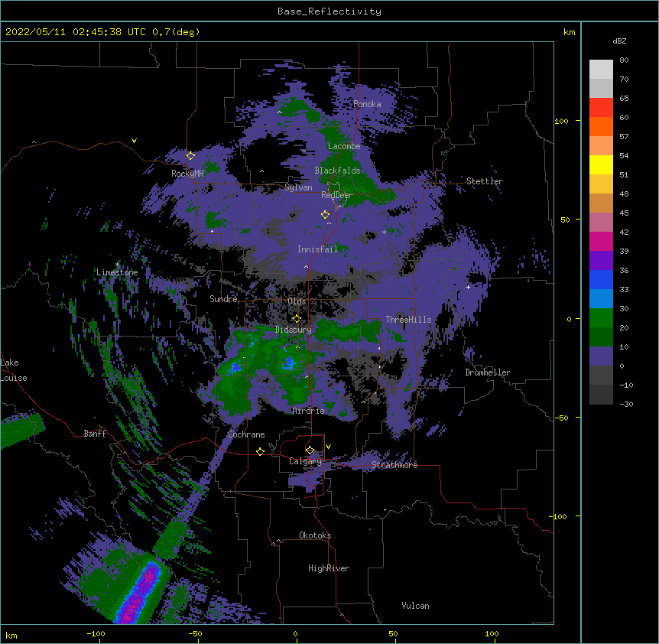This screenshot has width=659, height=644.
Task: Click the -100 tick on bottom x-axis
Action: point(96,634)
